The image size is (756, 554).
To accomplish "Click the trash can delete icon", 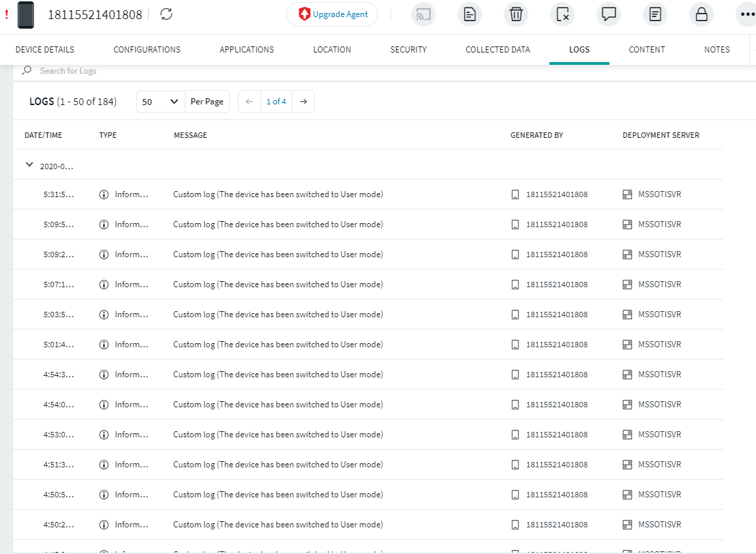I will point(516,14).
